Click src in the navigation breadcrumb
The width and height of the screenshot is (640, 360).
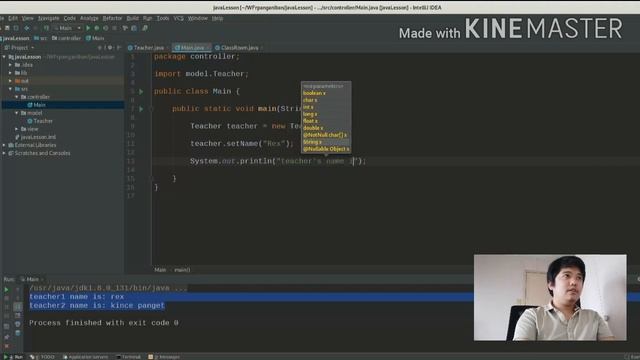tap(41, 38)
